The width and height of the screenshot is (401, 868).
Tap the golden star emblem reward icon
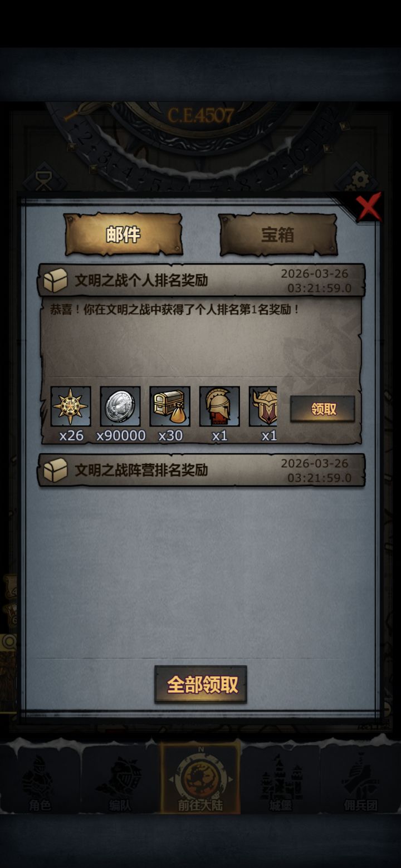pyautogui.click(x=71, y=406)
